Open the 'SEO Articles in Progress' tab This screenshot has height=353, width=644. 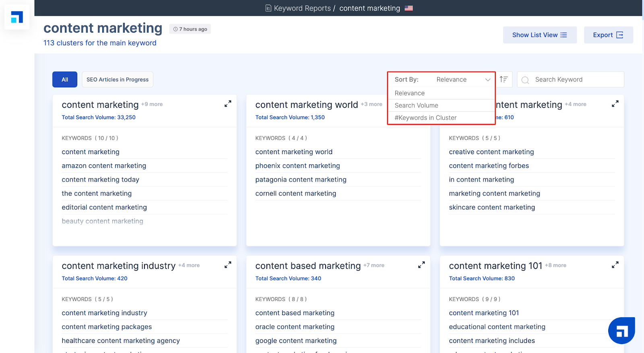point(118,80)
